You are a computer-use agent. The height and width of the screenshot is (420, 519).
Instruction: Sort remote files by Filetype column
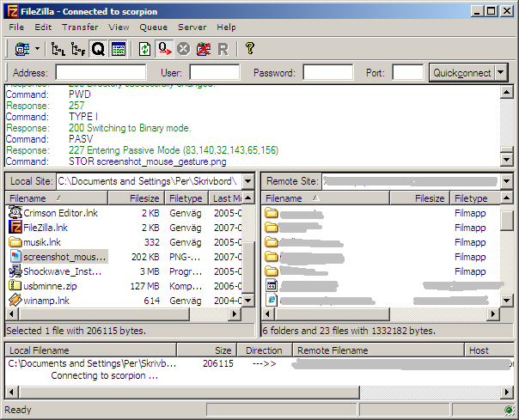[475, 198]
